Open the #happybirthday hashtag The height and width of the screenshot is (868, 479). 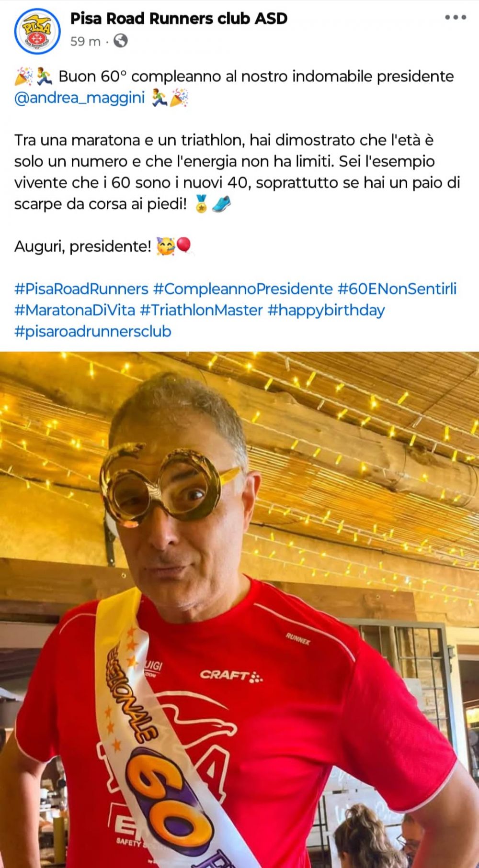click(326, 310)
